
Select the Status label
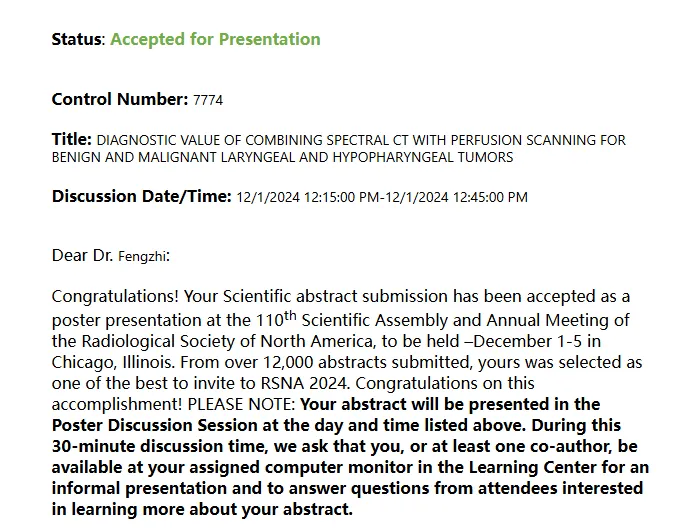(x=77, y=39)
